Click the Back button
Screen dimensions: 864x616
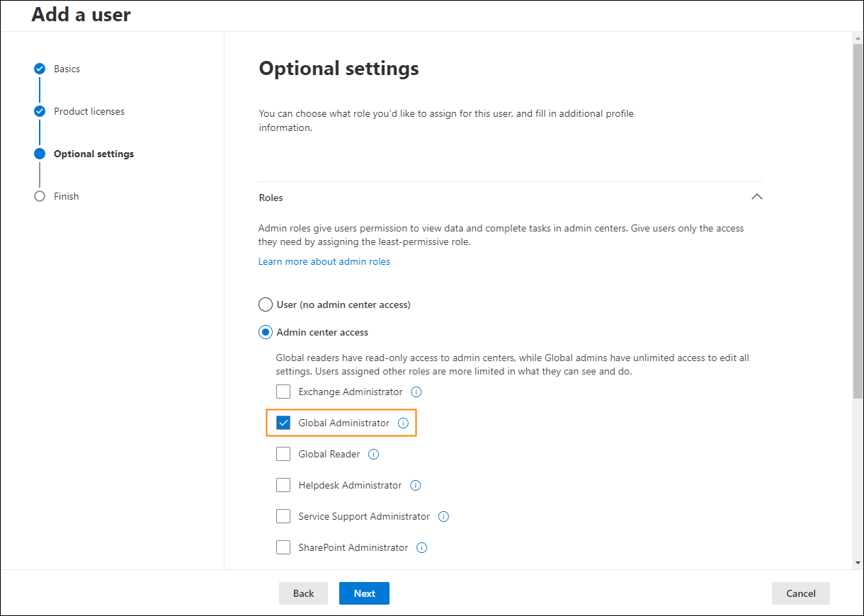[x=303, y=593]
